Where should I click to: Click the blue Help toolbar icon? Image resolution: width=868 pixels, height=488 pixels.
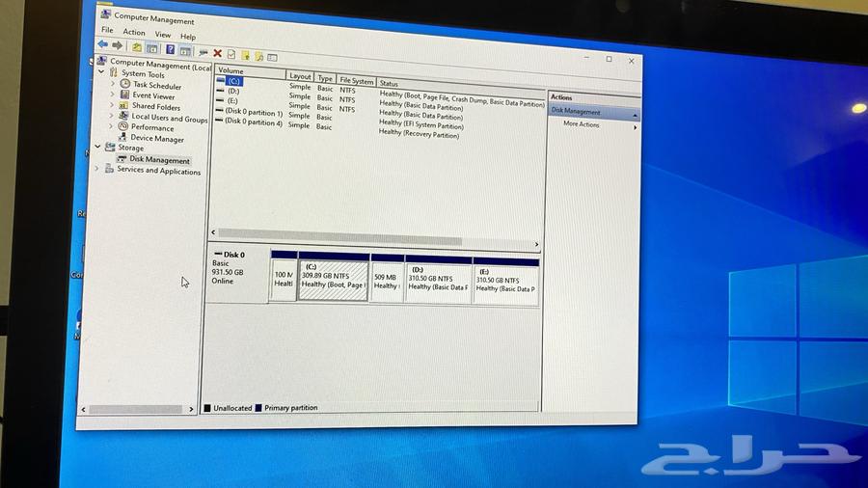coord(171,49)
